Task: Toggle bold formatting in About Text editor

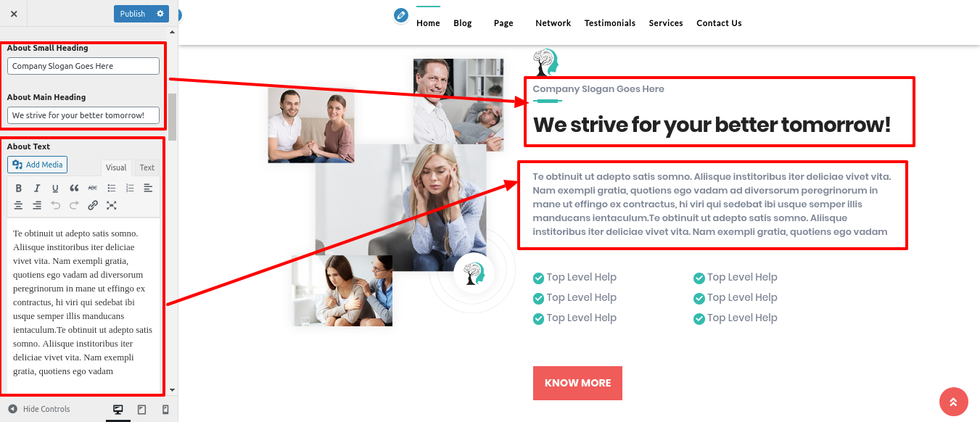Action: [x=19, y=188]
